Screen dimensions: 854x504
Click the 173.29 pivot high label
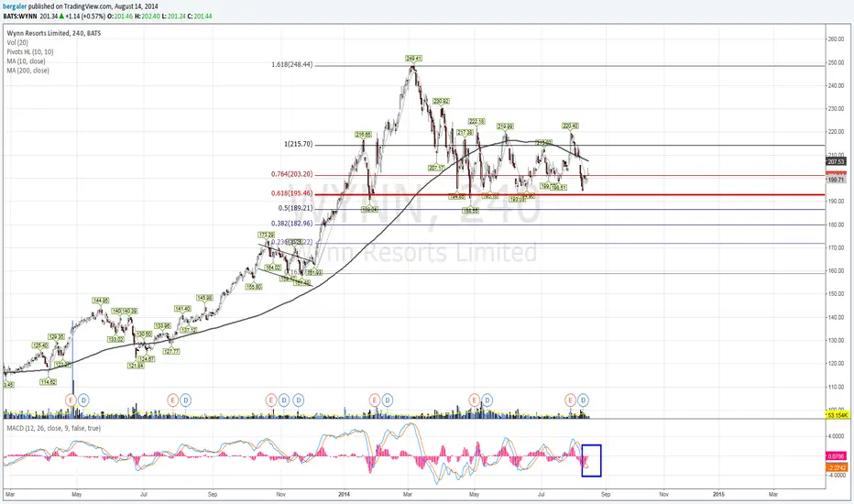[x=267, y=235]
